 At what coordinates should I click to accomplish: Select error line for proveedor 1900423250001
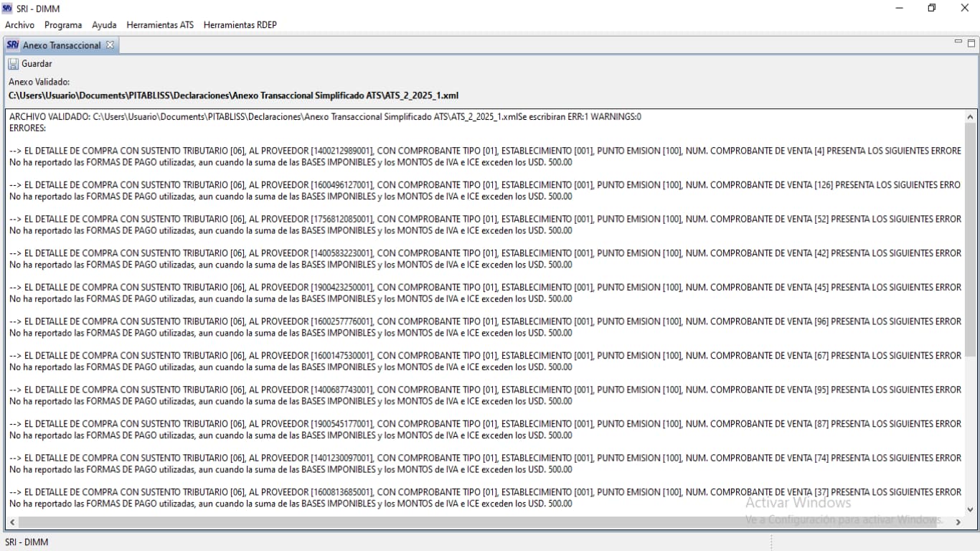point(485,287)
